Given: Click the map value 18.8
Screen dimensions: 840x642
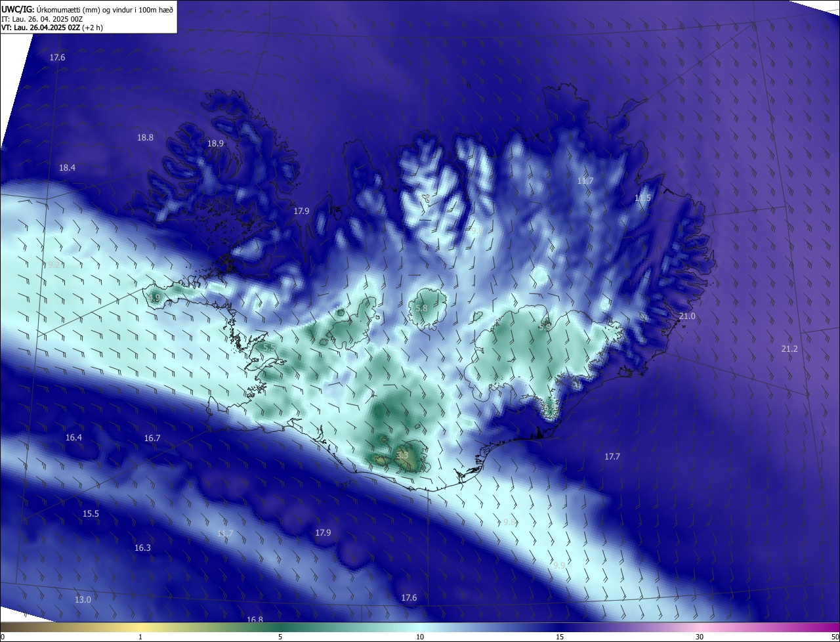Looking at the screenshot, I should coord(145,137).
